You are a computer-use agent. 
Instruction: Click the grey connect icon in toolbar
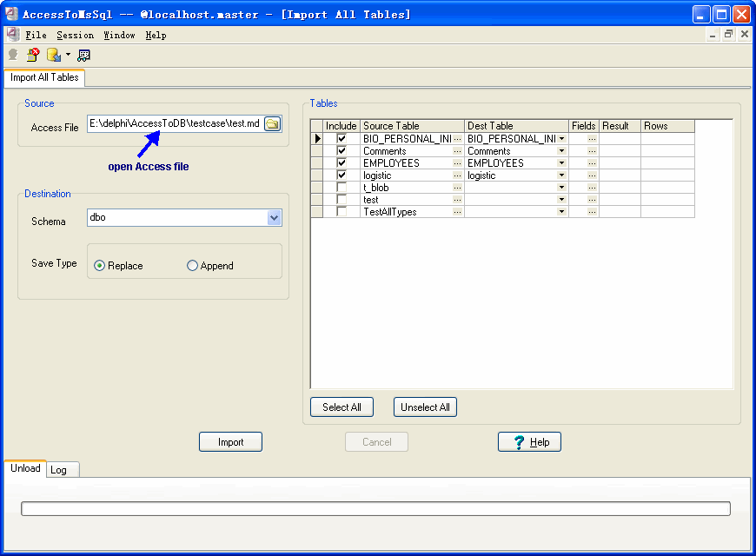pyautogui.click(x=13, y=55)
